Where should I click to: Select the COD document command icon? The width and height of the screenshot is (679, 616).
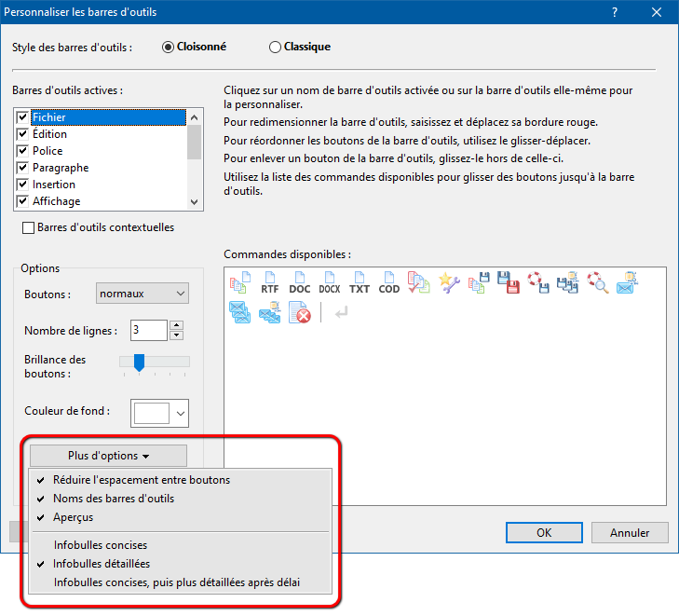click(389, 282)
